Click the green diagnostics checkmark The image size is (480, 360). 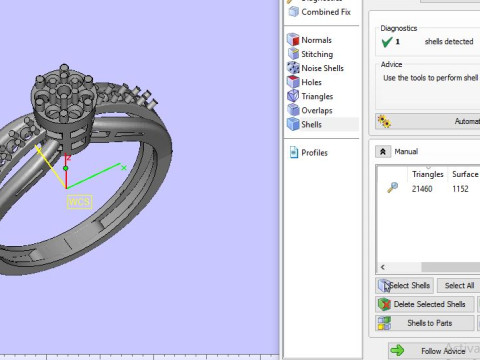pyautogui.click(x=387, y=42)
